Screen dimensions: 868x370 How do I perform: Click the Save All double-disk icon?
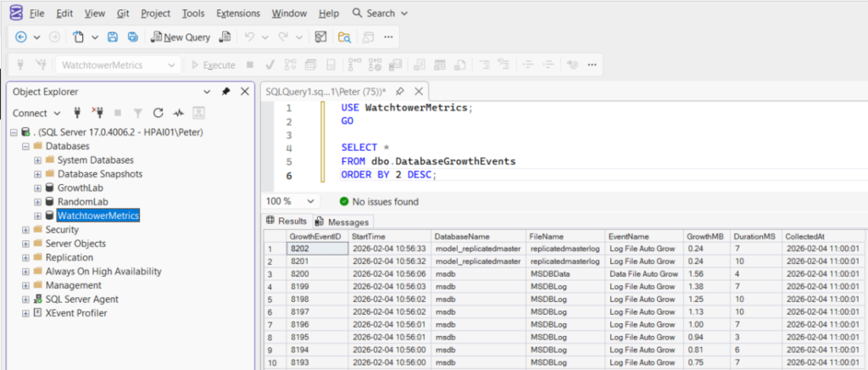point(133,37)
